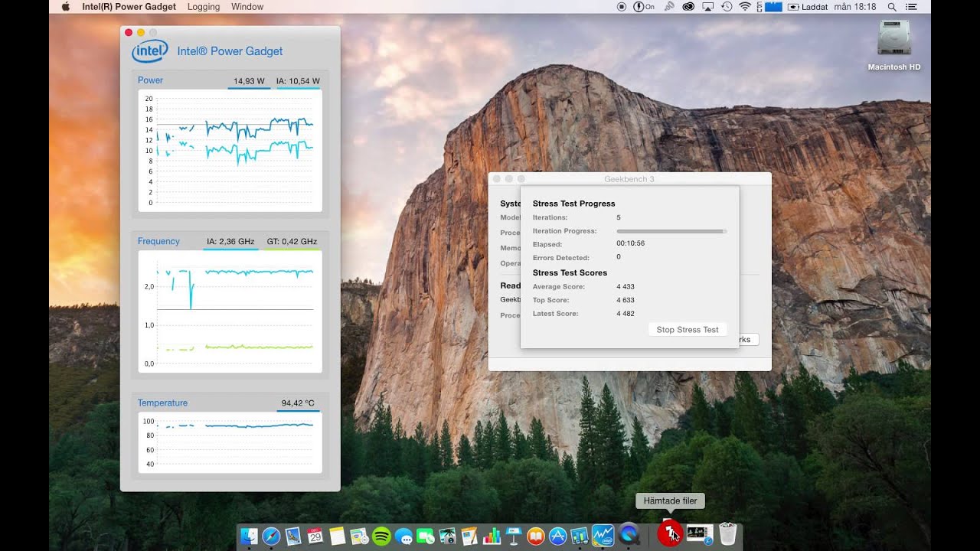Click the Intel® Power Gadget title text
980x551 pixels.
[230, 51]
